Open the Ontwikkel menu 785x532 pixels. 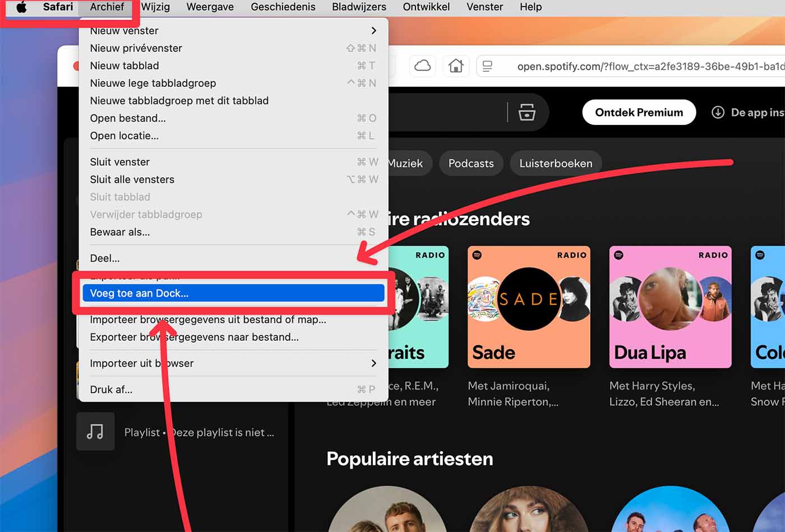(426, 7)
